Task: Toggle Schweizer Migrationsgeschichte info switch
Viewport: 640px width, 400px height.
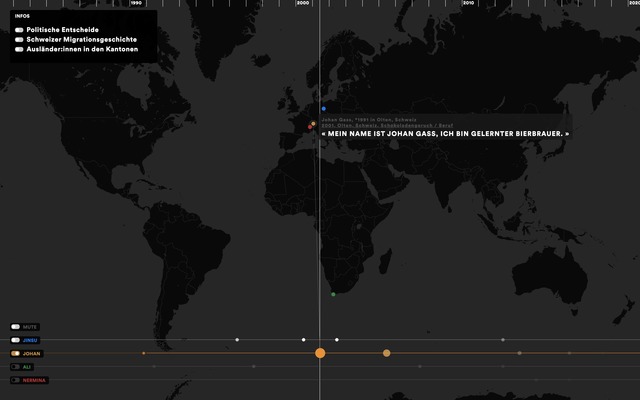Action: pos(19,39)
